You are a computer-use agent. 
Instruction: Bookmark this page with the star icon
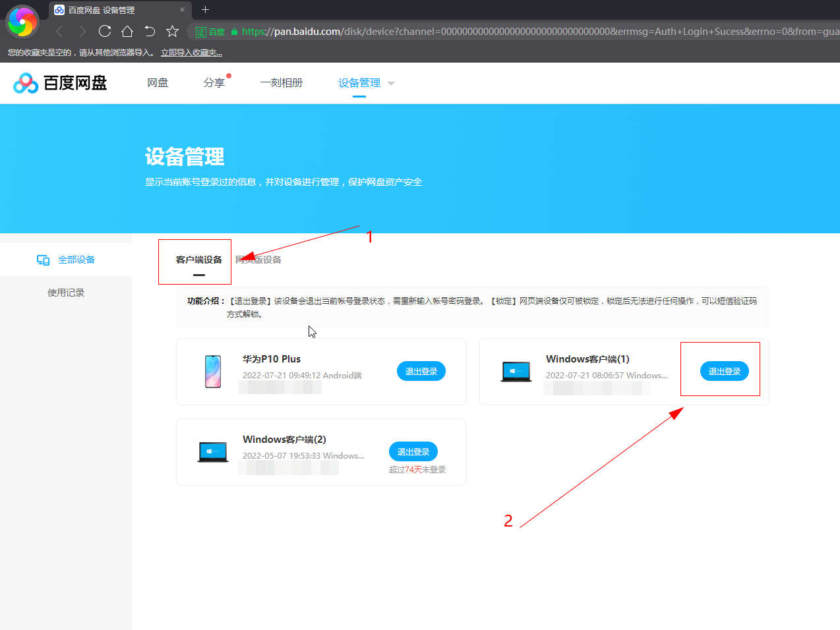pyautogui.click(x=173, y=31)
